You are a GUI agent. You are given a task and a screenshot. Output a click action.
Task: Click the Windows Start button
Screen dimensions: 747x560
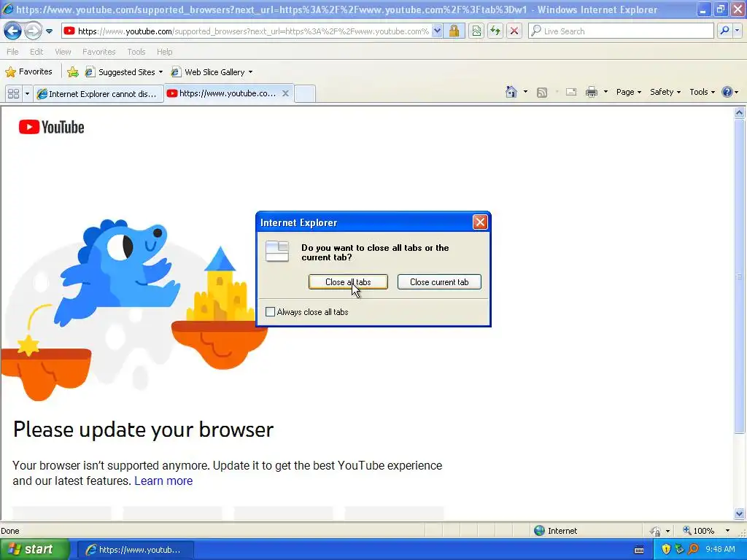pos(34,549)
